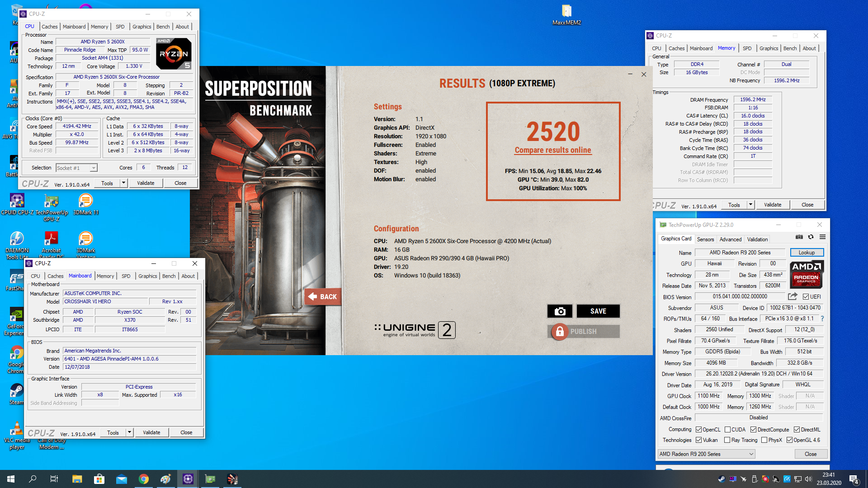
Task: Click SAVE in Superposition results
Action: [x=598, y=311]
